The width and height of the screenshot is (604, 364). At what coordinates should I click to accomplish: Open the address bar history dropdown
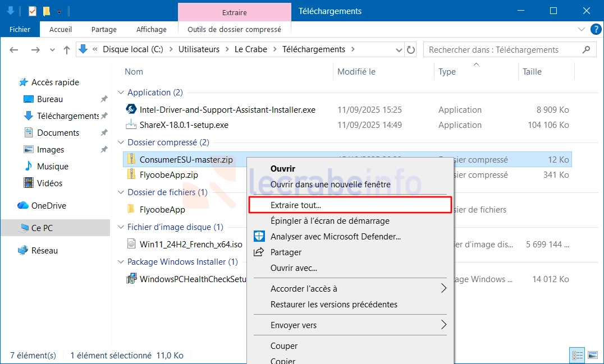coord(398,50)
